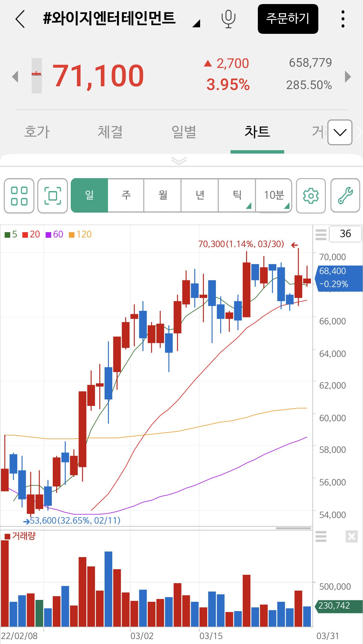
Task: Select the 주 weekly period
Action: 126,195
